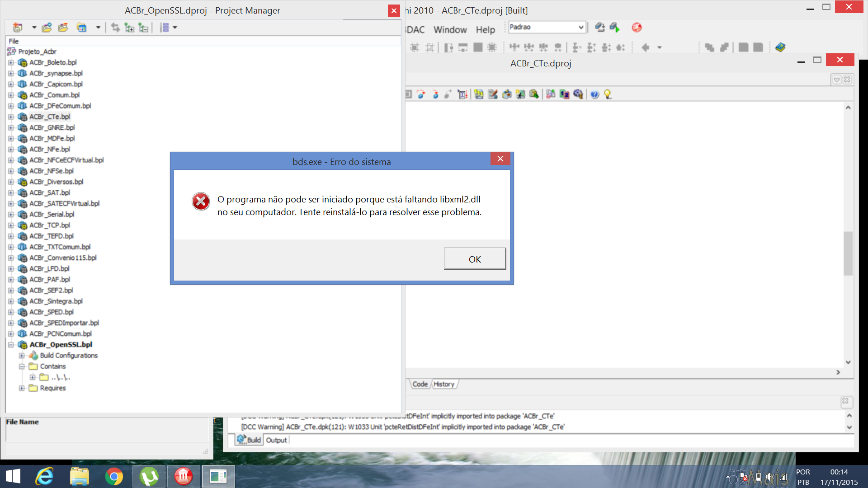Click the editor vertical scrollbar thumb
The image size is (868, 488).
coord(848,253)
